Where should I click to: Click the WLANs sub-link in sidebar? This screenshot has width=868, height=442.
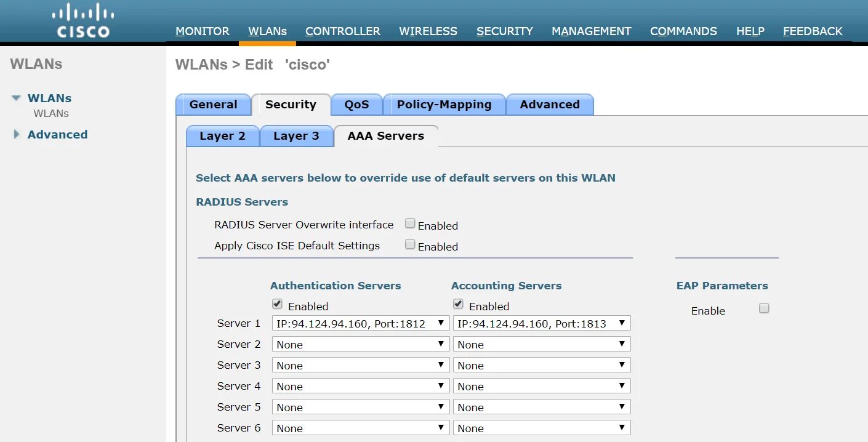coord(51,114)
